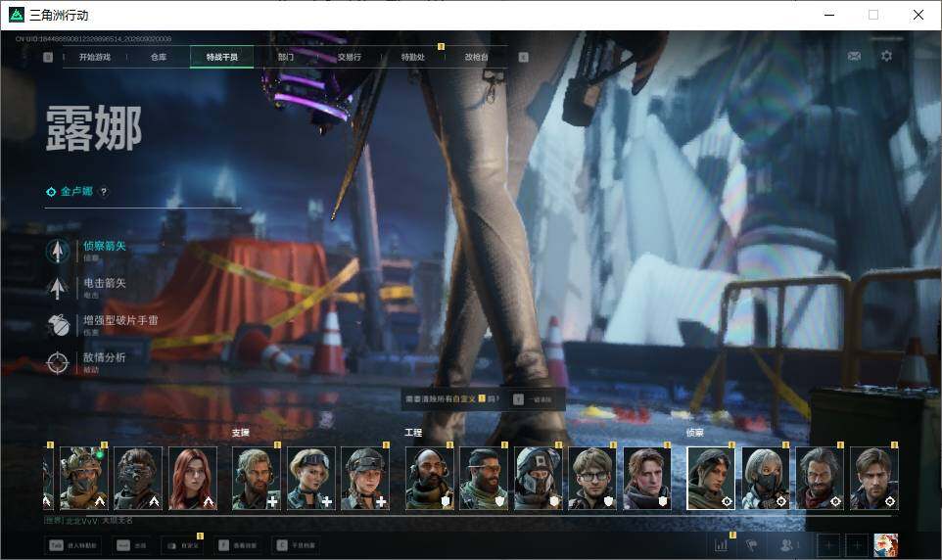
Task: Click the 侦察 class category label
Action: point(695,433)
